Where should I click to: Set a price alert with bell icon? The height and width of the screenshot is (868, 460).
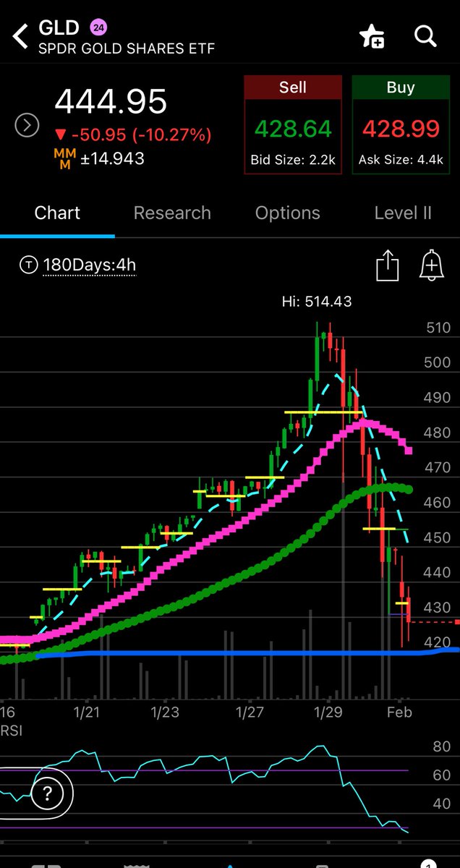(x=431, y=265)
